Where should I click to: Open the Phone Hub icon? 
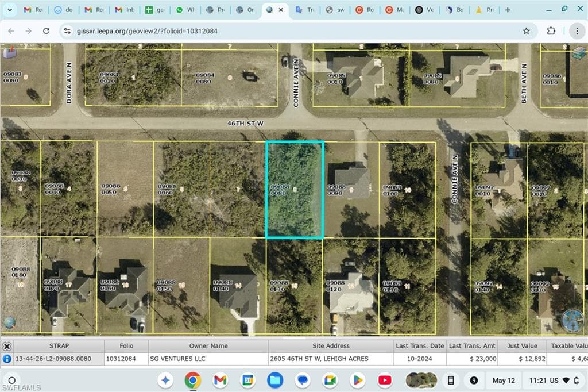pyautogui.click(x=451, y=381)
